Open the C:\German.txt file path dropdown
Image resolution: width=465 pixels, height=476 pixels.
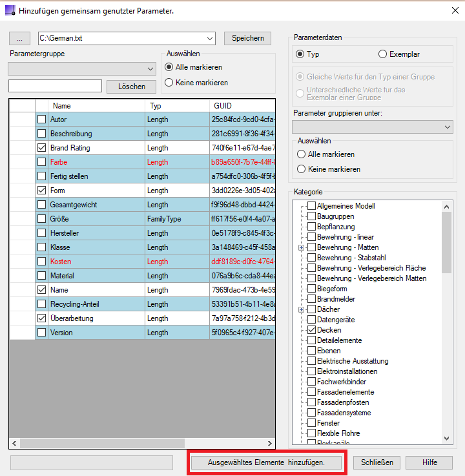point(209,39)
